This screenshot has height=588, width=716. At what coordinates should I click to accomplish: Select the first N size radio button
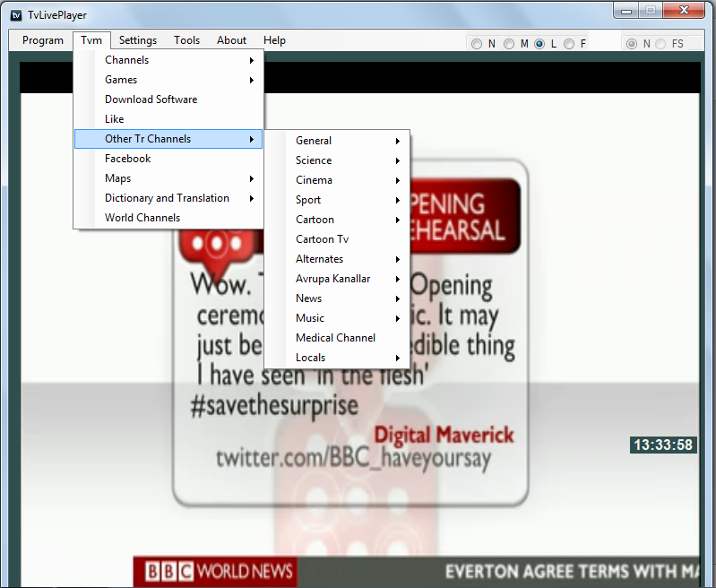(477, 44)
